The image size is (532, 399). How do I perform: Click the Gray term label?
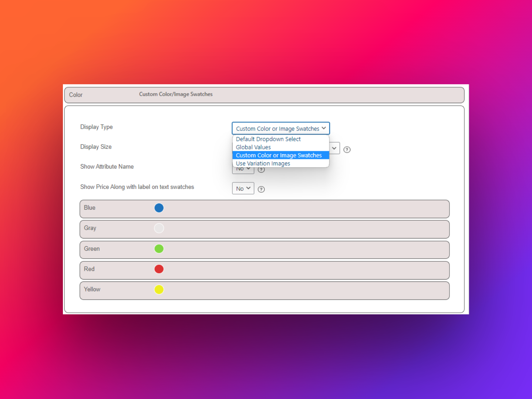[90, 228]
